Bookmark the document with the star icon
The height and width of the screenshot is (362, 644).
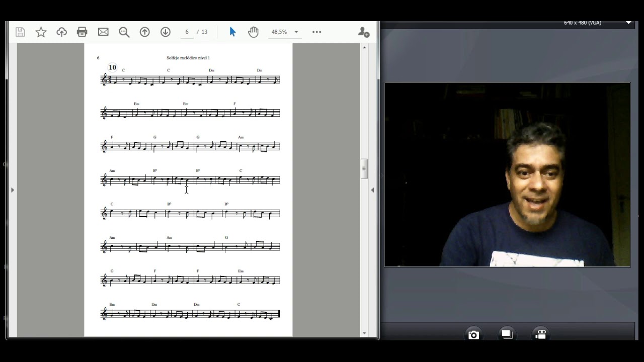[x=41, y=32]
